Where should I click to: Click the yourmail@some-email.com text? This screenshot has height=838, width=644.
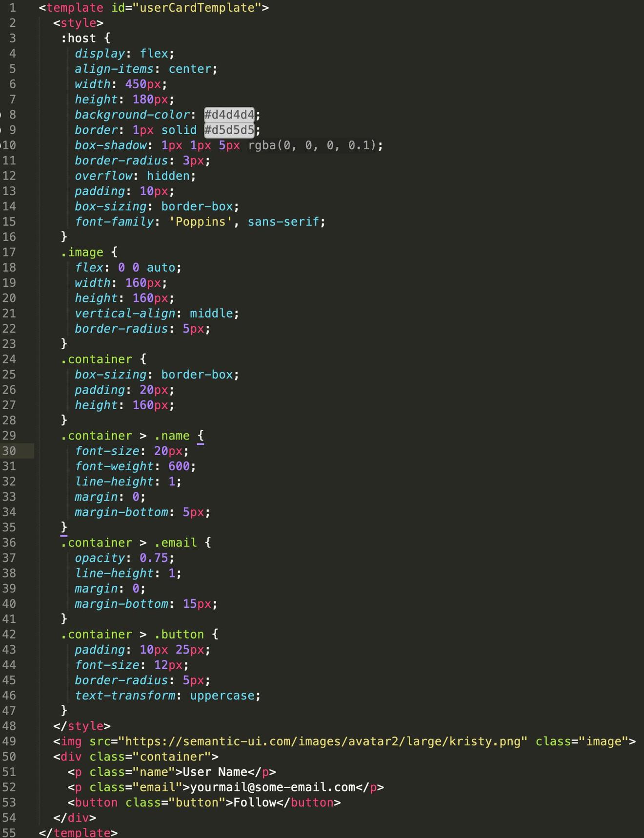(272, 787)
